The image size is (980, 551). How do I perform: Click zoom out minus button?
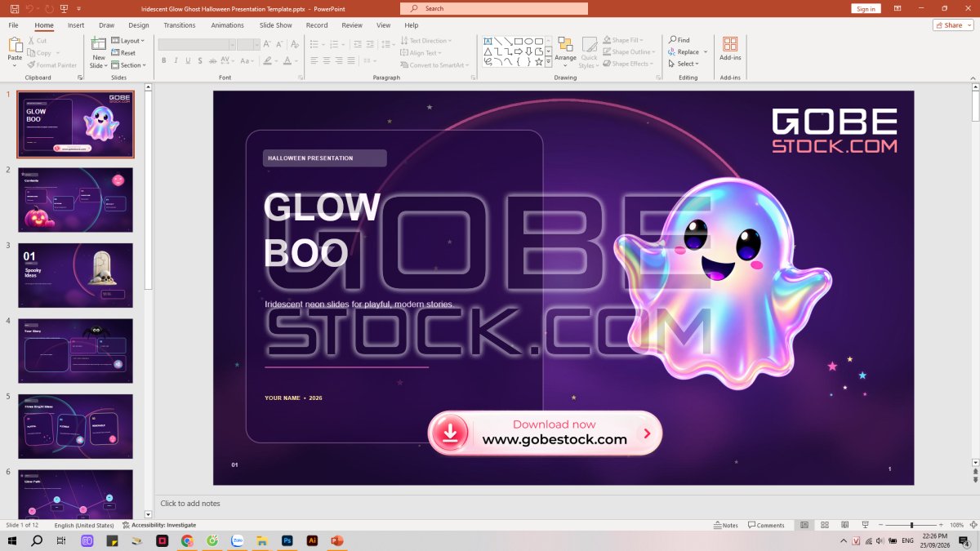click(881, 525)
